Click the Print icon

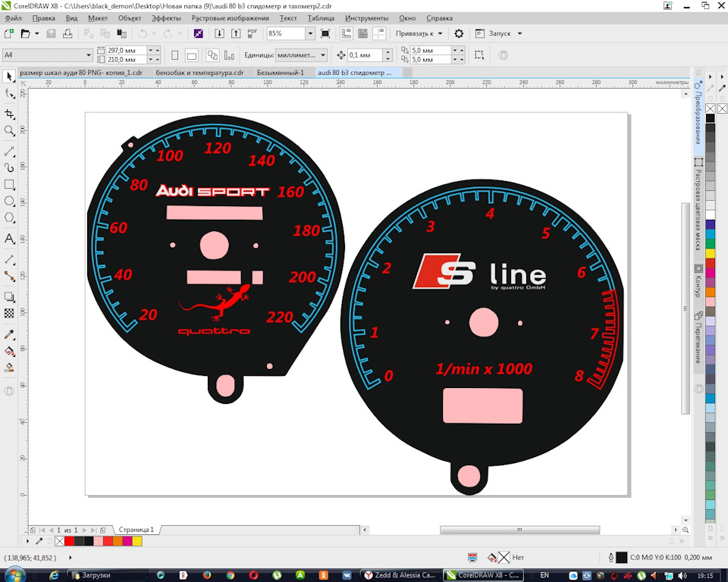coord(67,33)
